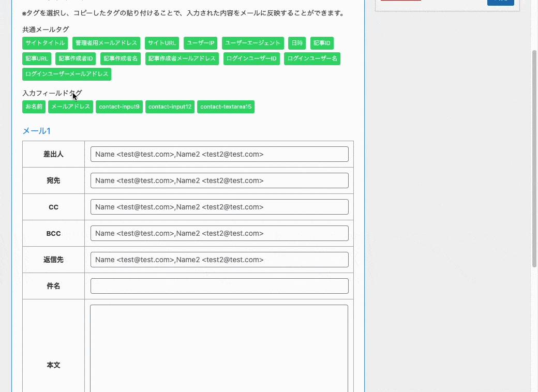Choose the 記事ID tag
Viewport: 538px width, 392px height.
[x=322, y=43]
